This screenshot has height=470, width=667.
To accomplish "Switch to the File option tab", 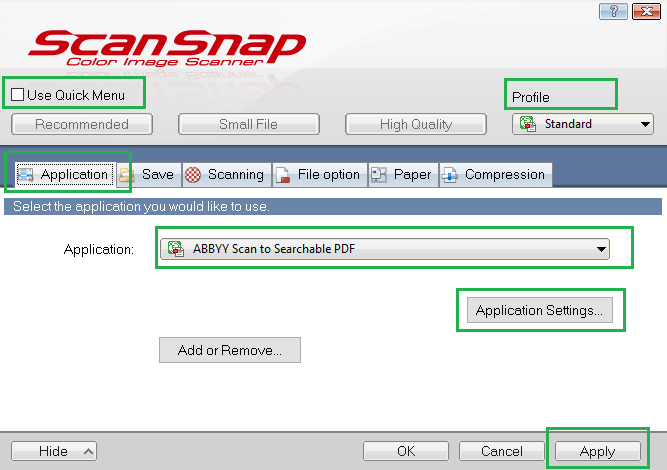I will coord(320,175).
